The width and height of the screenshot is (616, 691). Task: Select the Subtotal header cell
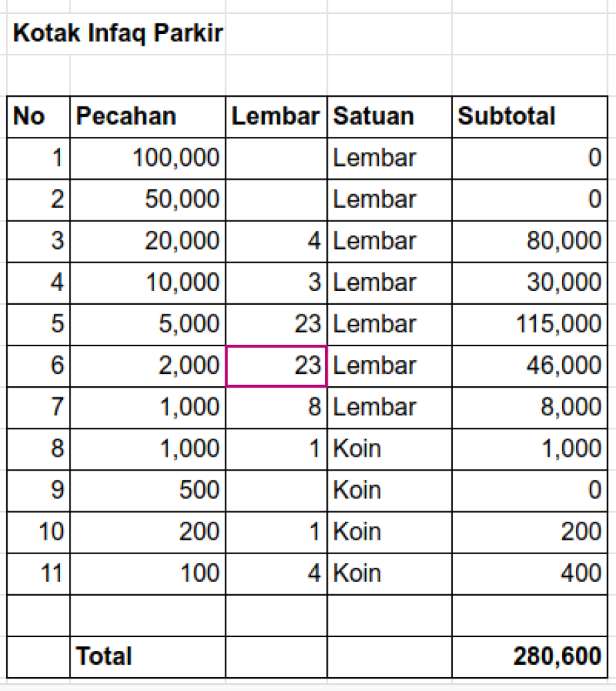point(529,117)
